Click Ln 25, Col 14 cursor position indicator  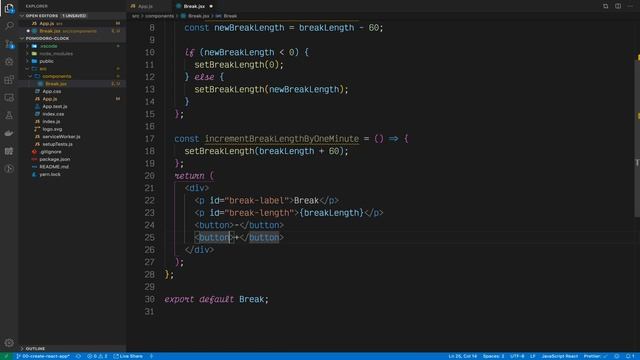pos(462,356)
